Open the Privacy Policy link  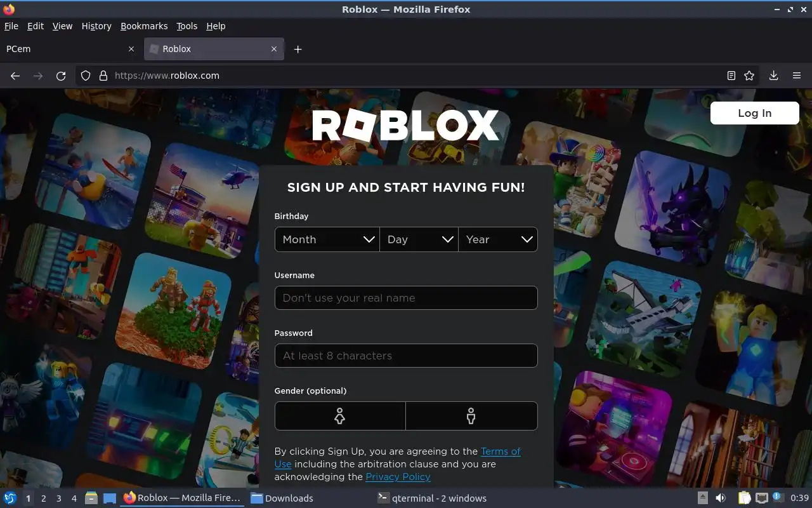tap(398, 477)
